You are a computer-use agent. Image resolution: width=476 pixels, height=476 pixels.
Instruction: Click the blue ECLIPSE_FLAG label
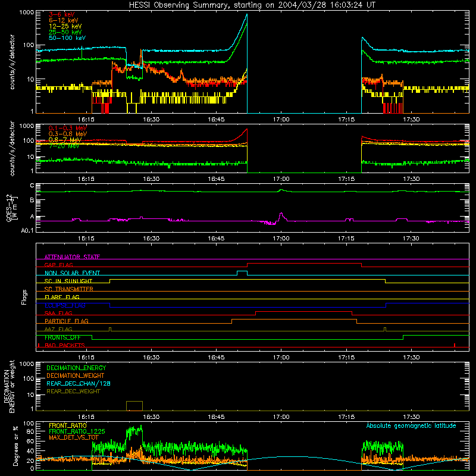(65, 305)
